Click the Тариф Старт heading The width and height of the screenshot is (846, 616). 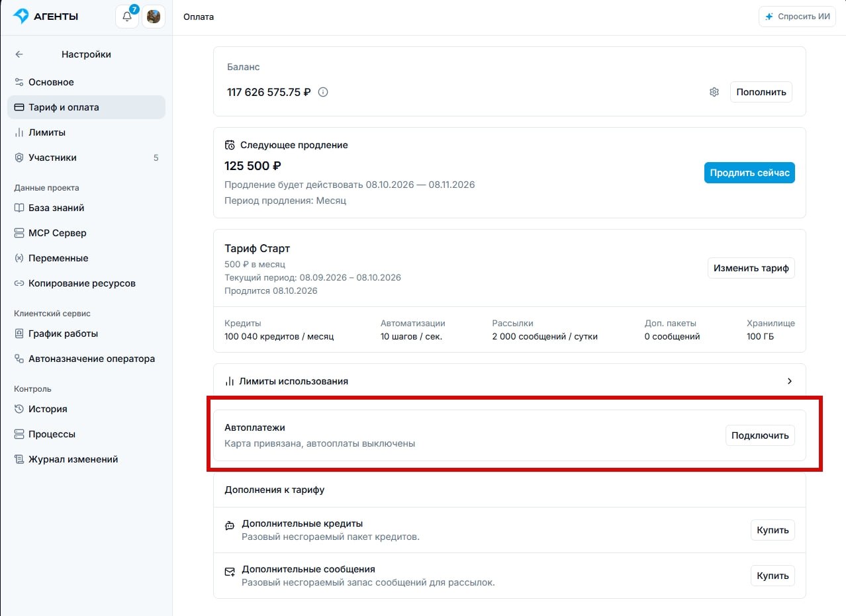(x=258, y=249)
